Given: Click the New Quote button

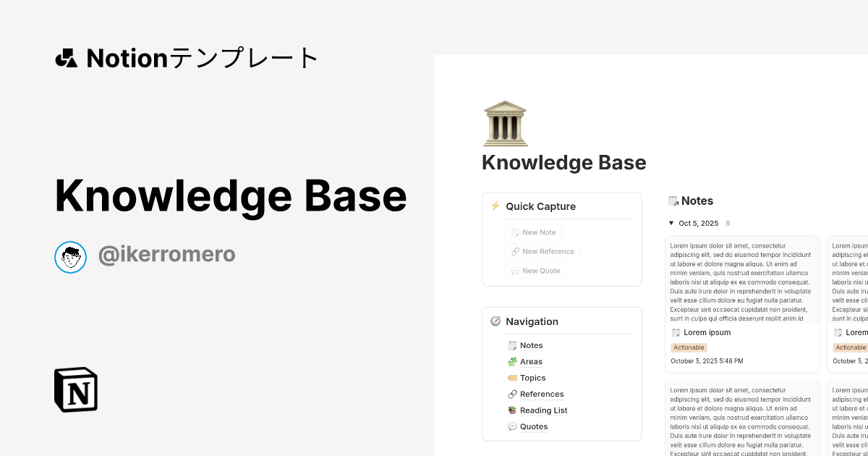Looking at the screenshot, I should click(x=535, y=270).
